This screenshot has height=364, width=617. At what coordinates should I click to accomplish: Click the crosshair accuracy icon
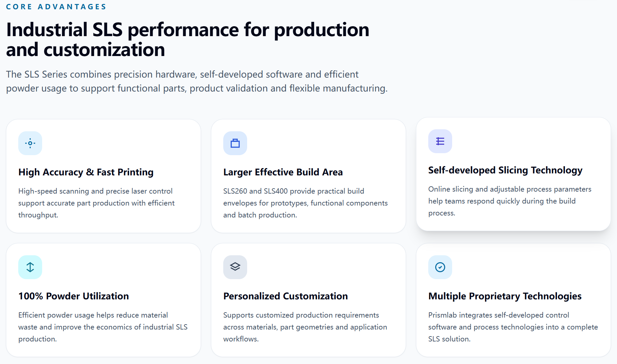click(30, 143)
